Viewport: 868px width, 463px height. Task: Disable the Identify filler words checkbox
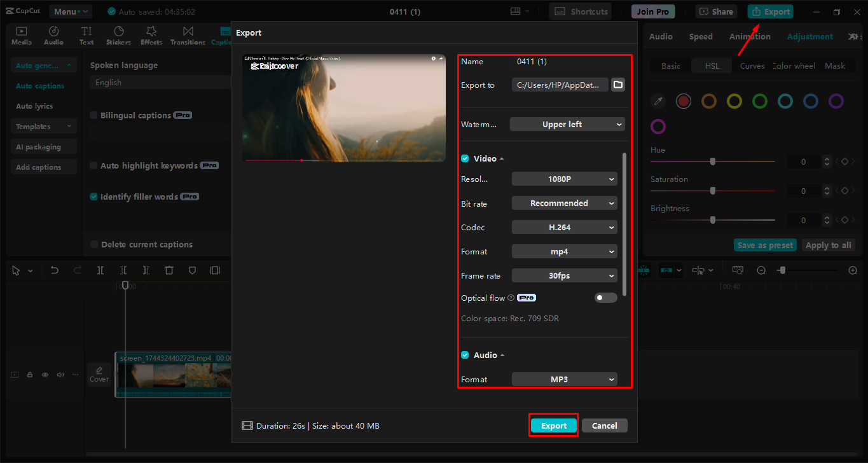(93, 197)
